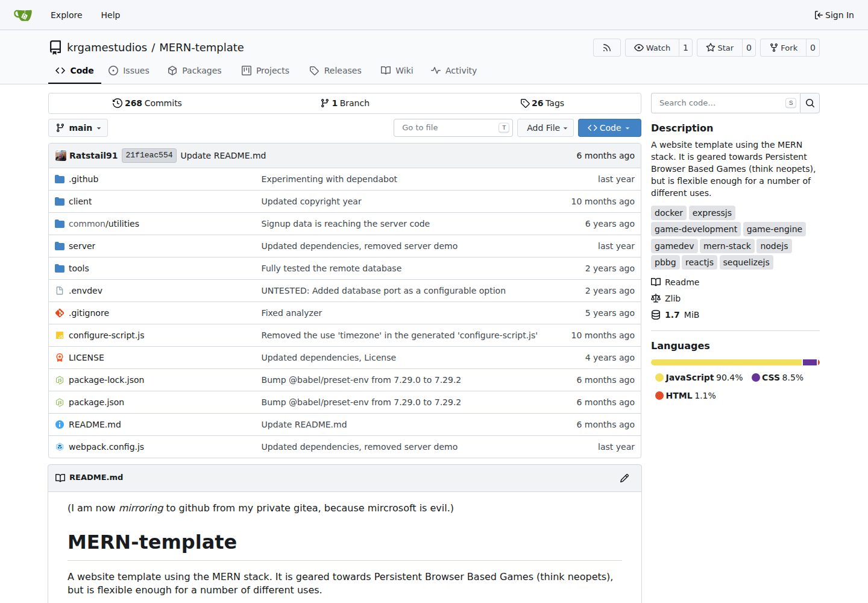Watch this repository
Screen dimensions: 868x603
[652, 48]
